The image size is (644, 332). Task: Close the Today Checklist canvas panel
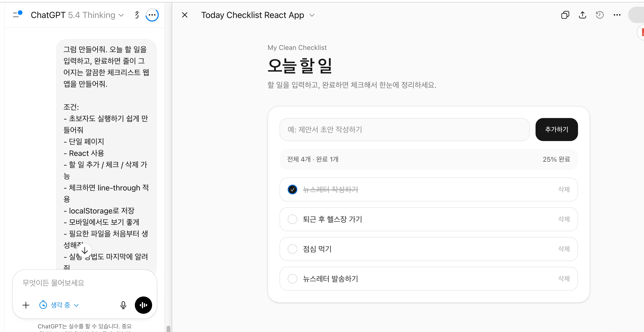coord(185,15)
